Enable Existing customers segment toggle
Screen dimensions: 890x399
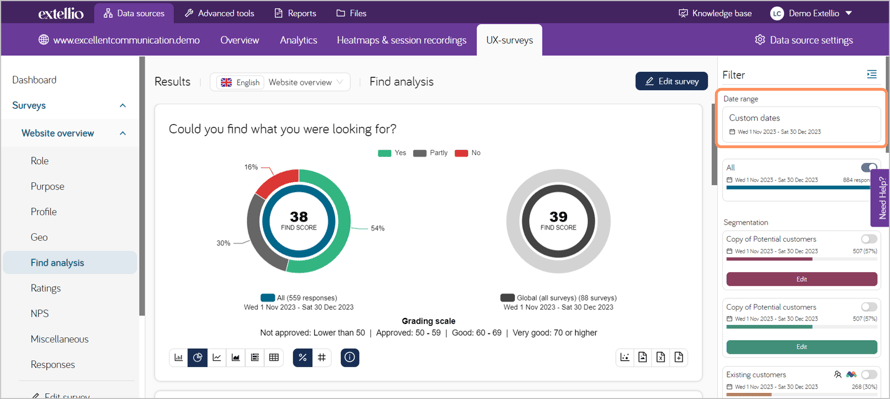tap(869, 375)
